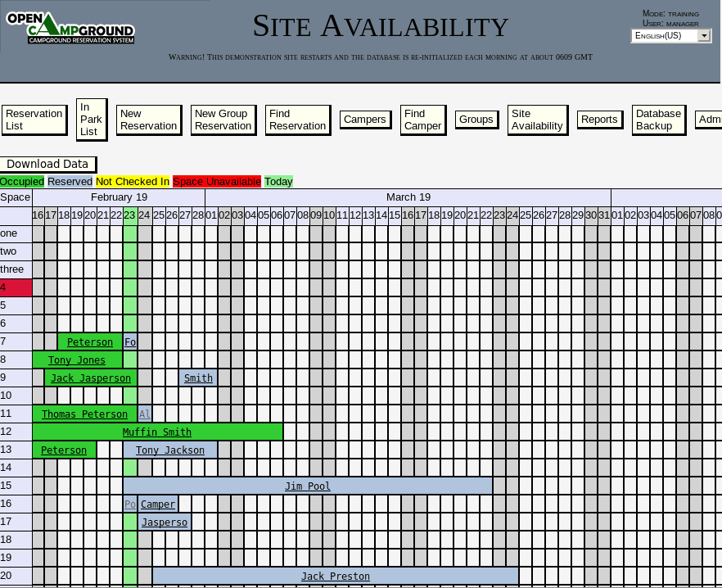
Task: Open Database Backup
Action: [x=658, y=120]
